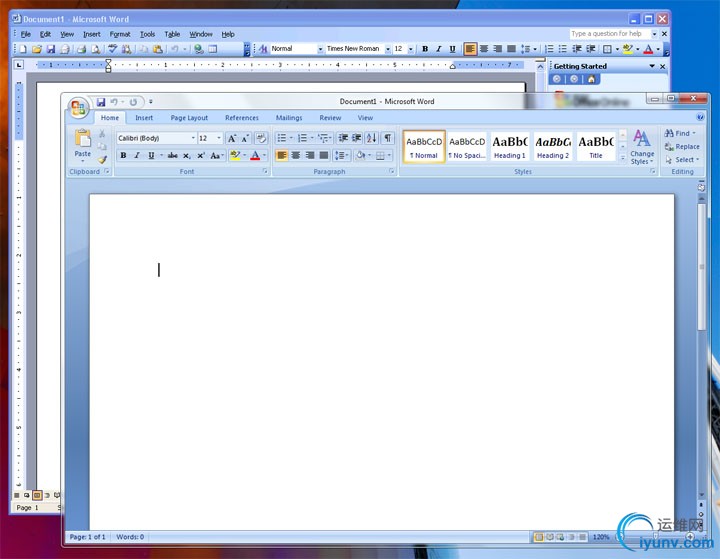Click the text highlight color button in ribbon
The height and width of the screenshot is (559, 720).
[235, 156]
